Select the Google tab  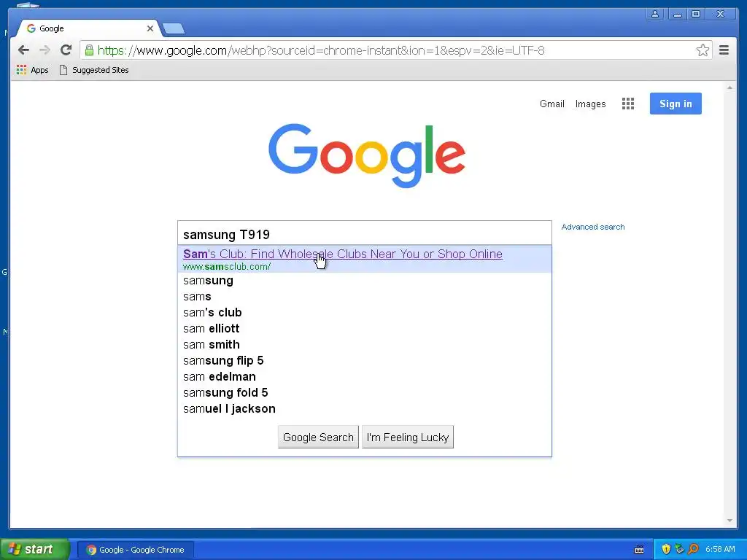point(88,28)
